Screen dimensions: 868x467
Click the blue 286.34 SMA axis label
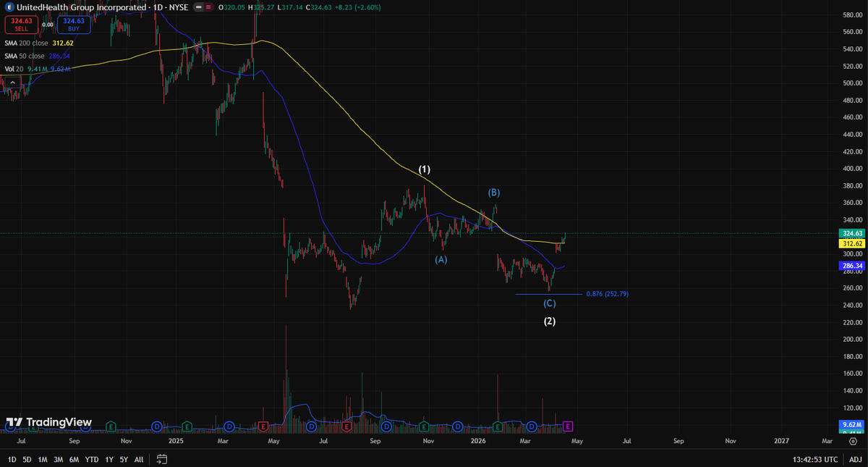click(853, 266)
